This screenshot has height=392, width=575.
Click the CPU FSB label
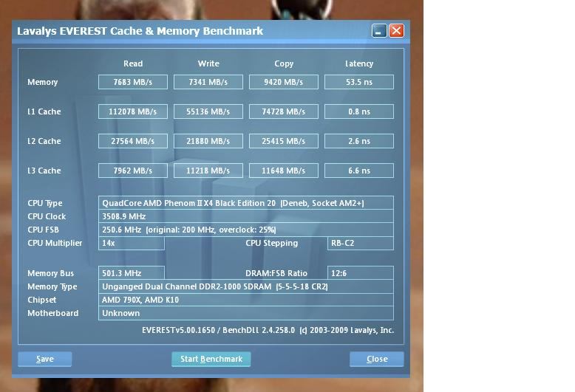43,230
